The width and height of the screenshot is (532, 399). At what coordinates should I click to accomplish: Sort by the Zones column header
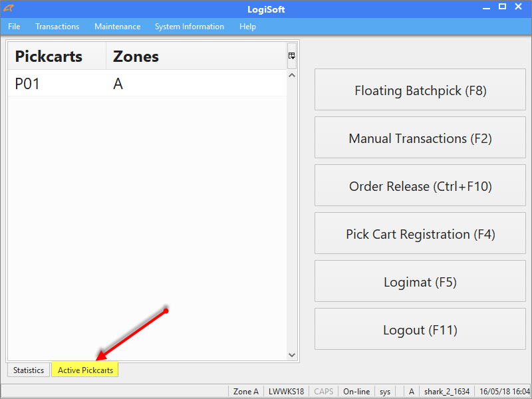(x=196, y=56)
